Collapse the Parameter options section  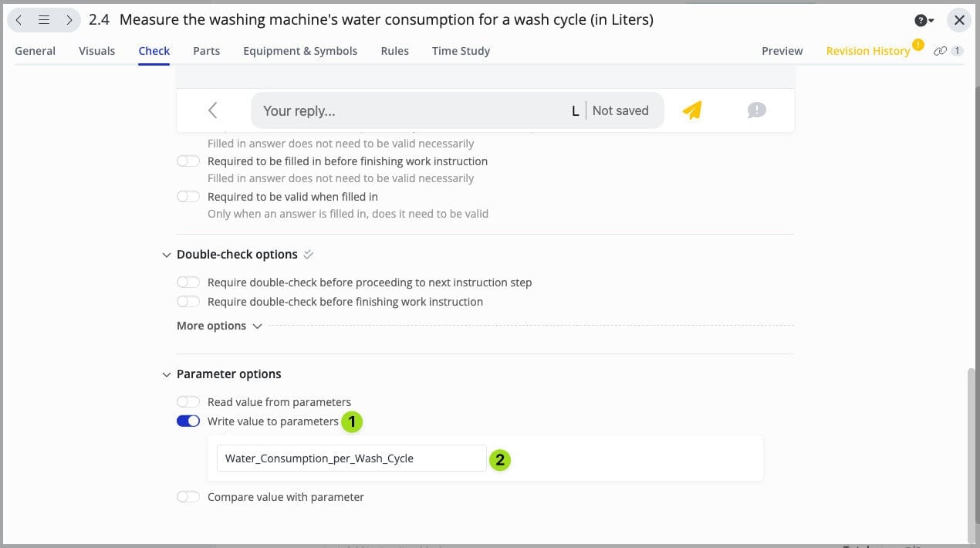click(167, 374)
